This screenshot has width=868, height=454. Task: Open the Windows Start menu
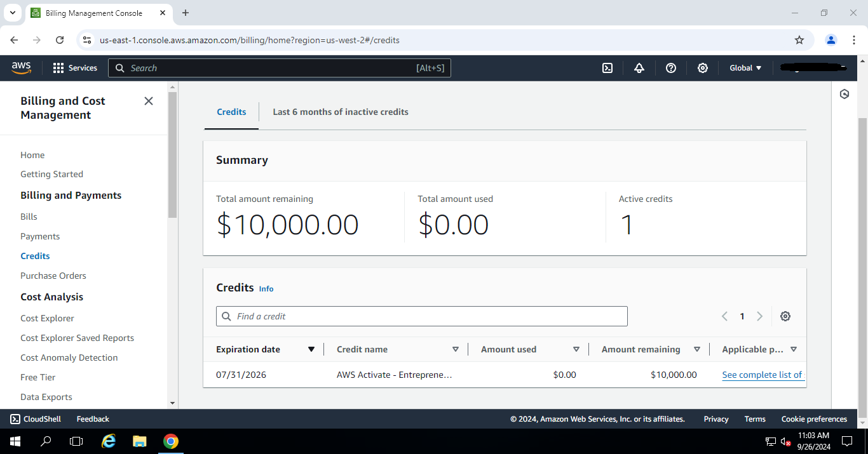[15, 441]
